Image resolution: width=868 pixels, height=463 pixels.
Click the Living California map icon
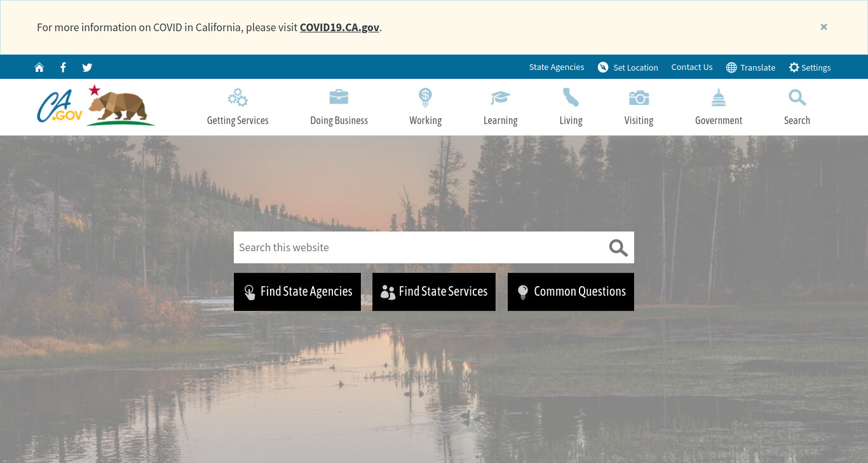pos(571,97)
